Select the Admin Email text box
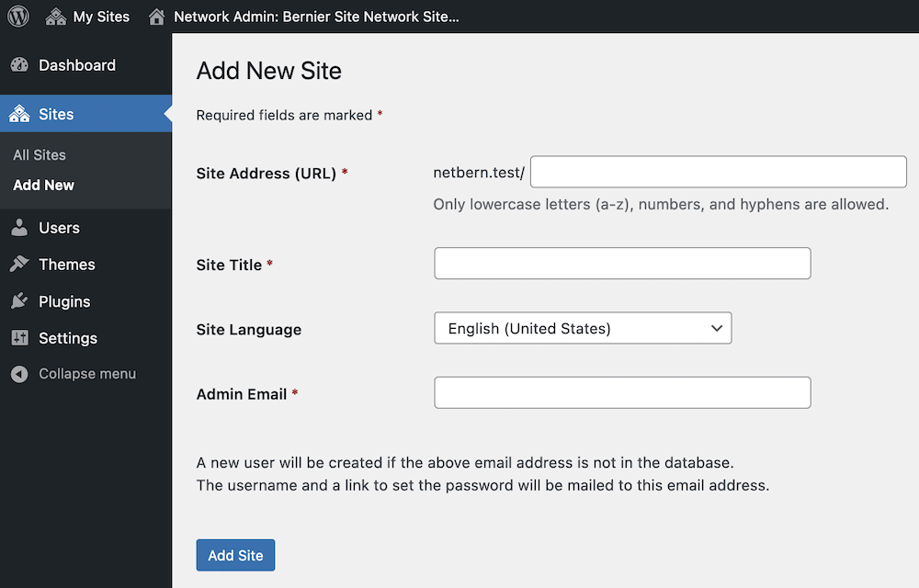The width and height of the screenshot is (919, 588). tap(622, 392)
